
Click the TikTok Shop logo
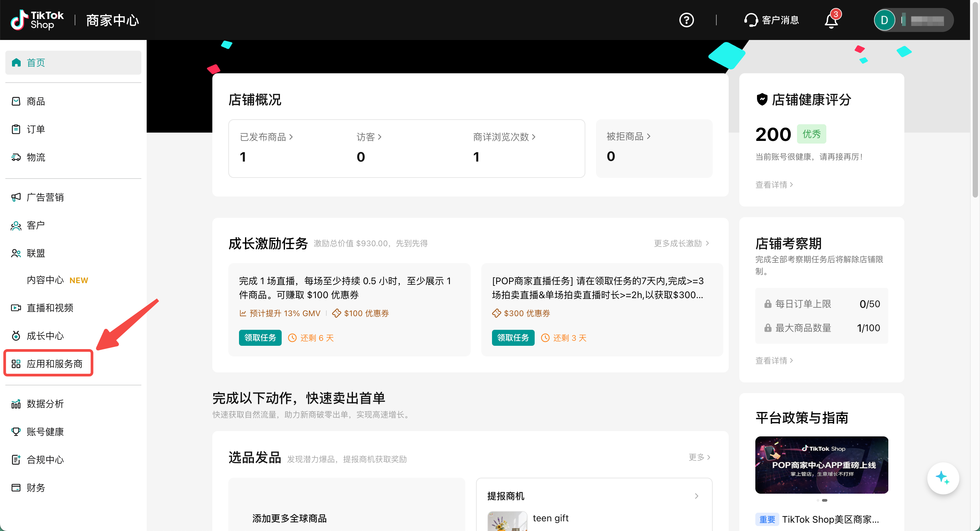coord(37,20)
